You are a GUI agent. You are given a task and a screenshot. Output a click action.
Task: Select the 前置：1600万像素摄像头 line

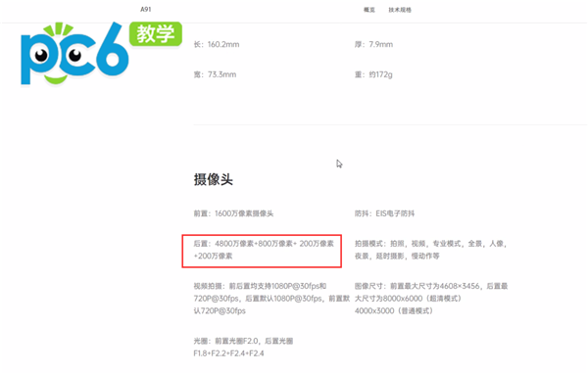click(233, 213)
